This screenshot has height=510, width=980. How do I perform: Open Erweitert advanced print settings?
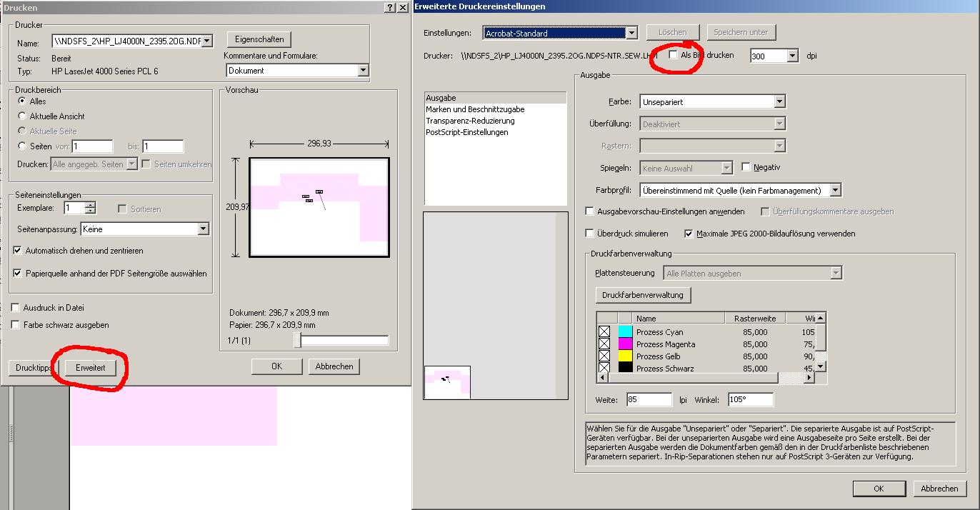click(90, 368)
